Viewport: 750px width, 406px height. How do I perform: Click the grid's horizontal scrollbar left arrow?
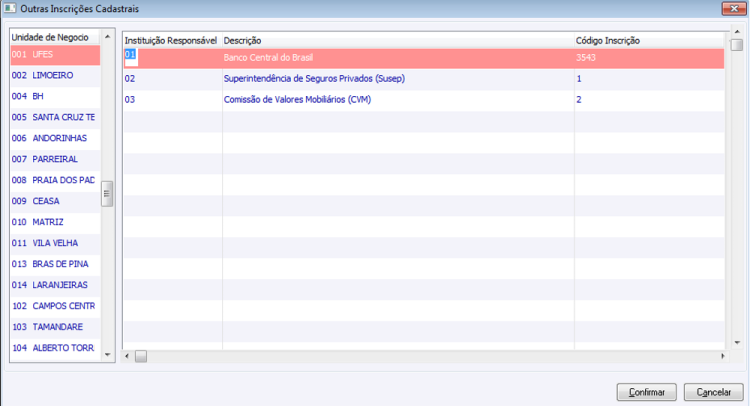click(x=127, y=356)
